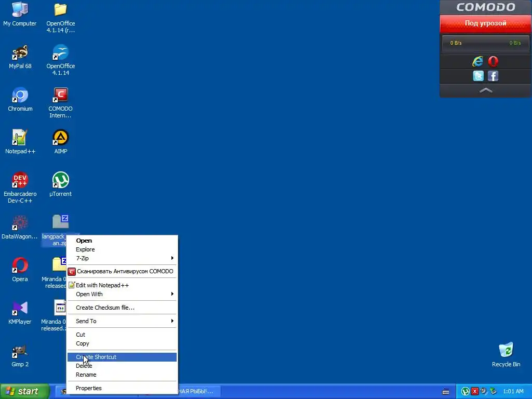Choose Rename in the context menu
The image size is (532, 399).
(x=122, y=375)
